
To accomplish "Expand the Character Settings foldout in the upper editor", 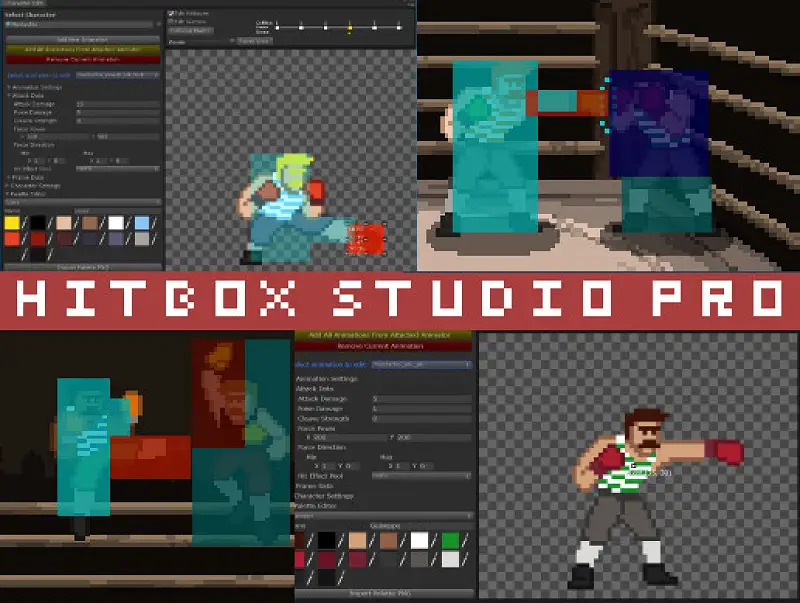I will tap(9, 186).
